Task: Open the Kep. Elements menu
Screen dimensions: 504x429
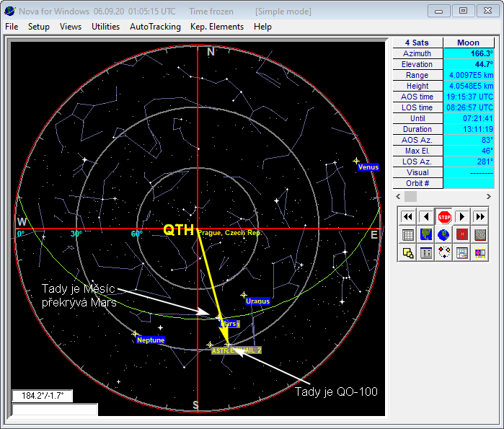Action: click(x=217, y=27)
